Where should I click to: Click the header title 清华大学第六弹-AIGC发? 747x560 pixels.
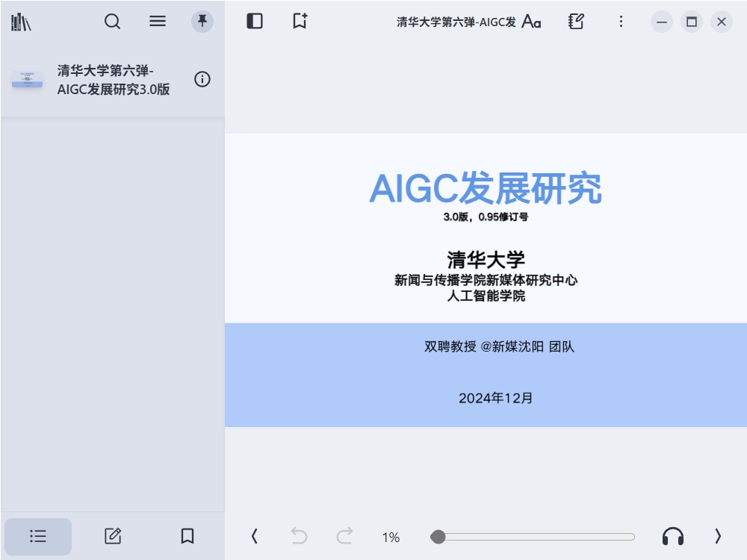[456, 22]
